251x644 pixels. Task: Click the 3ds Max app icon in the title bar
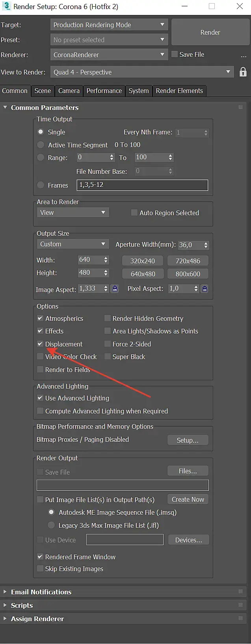pyautogui.click(x=6, y=6)
